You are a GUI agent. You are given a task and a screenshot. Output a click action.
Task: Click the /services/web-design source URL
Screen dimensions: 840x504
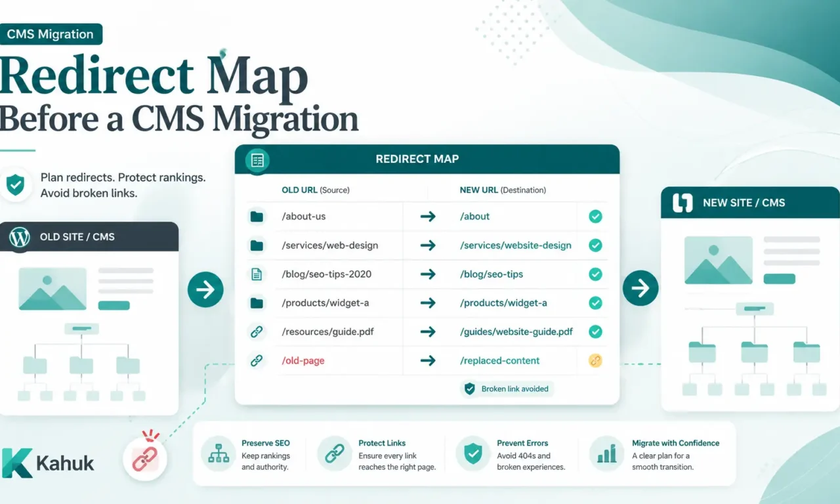[x=329, y=245]
